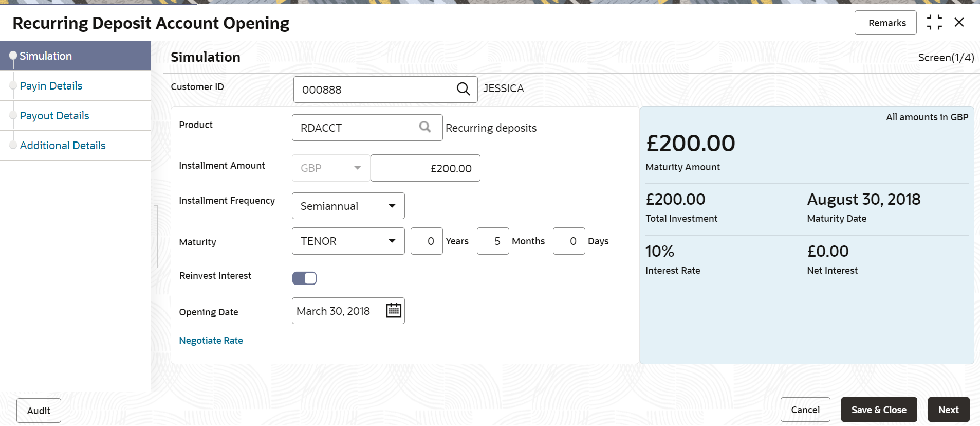Expand the Installment Frequency dropdown
Image resolution: width=980 pixels, height=426 pixels.
[x=348, y=206]
